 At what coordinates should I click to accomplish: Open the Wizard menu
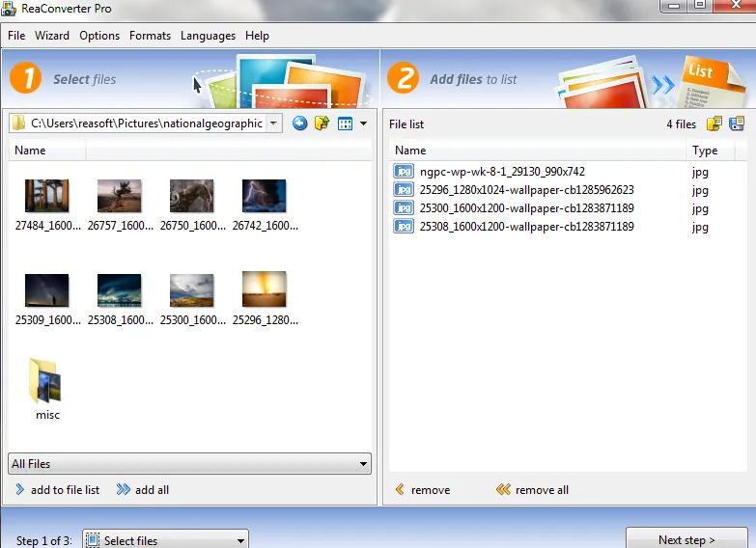click(52, 36)
